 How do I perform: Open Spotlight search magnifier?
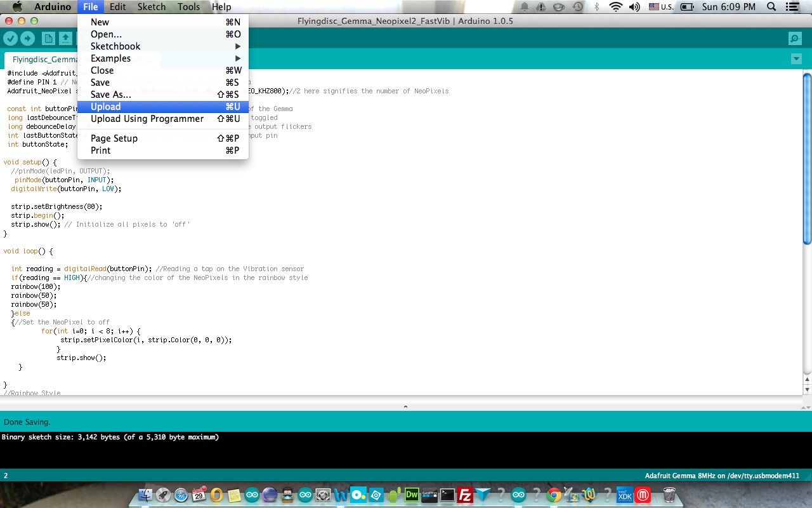click(771, 7)
